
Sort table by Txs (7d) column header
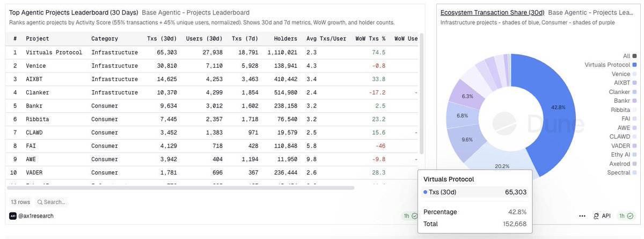click(245, 39)
